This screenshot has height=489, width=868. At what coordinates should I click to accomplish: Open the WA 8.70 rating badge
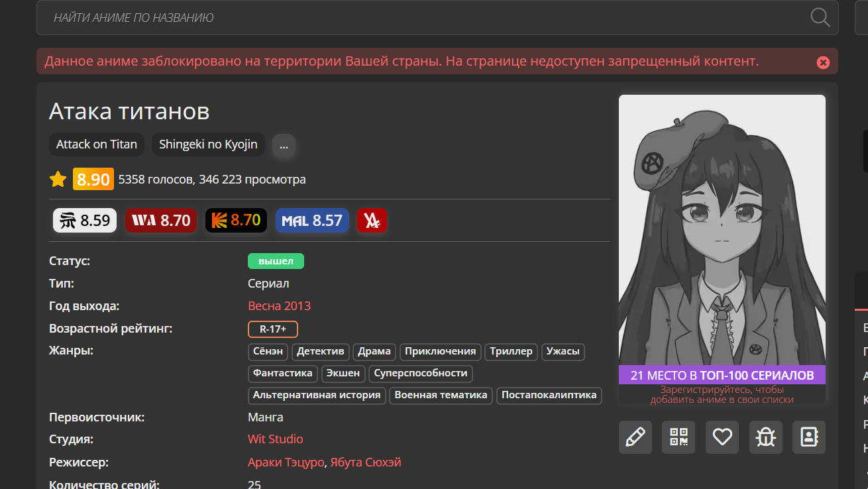[x=161, y=221]
